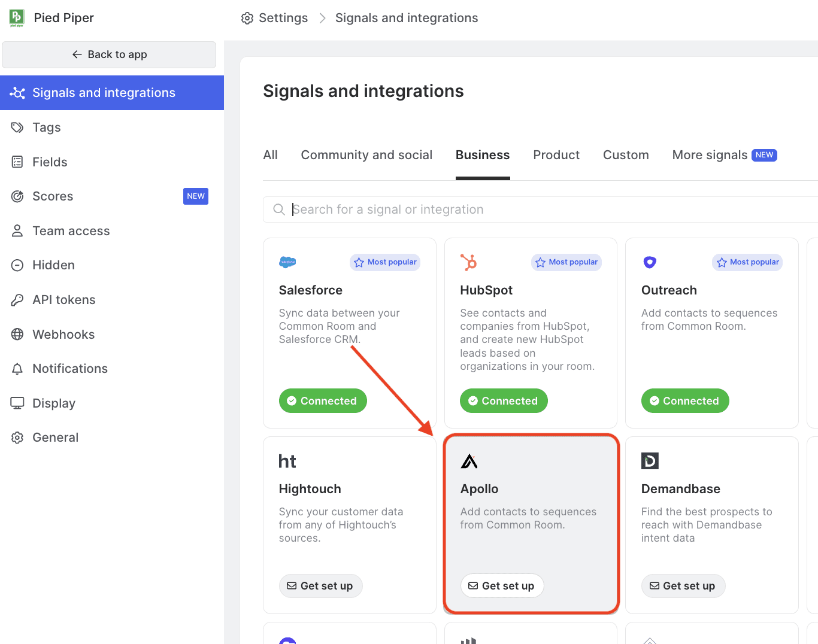Switch to the All tab
Viewport: 818px width, 644px height.
pyautogui.click(x=270, y=155)
